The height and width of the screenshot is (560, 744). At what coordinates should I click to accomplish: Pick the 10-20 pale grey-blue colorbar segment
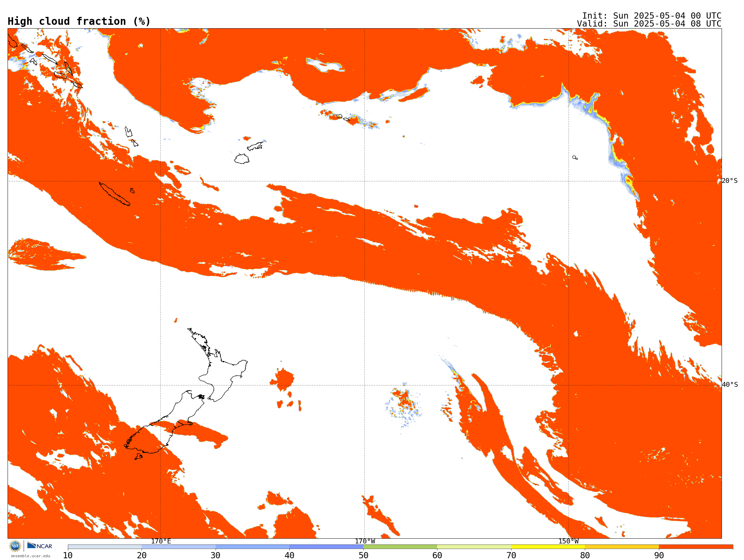pyautogui.click(x=105, y=547)
